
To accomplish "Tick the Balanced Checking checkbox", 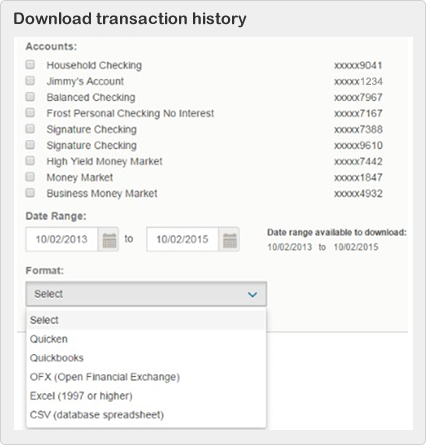I will 30,96.
